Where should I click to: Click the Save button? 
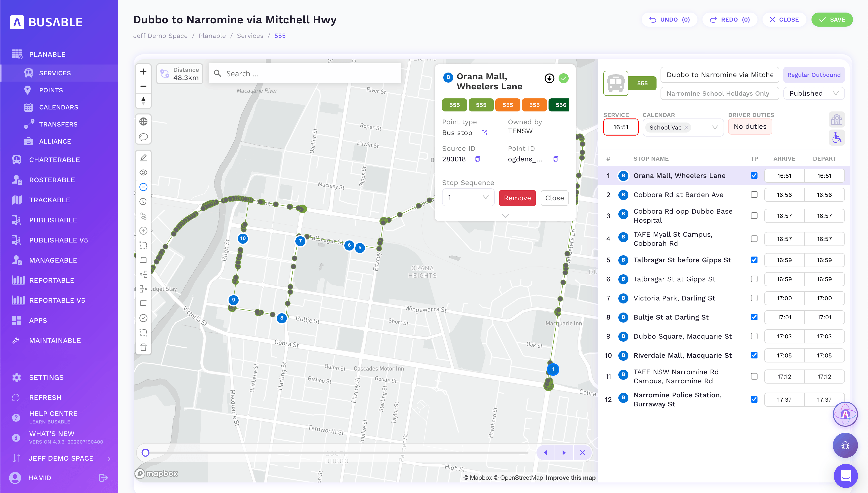tap(832, 20)
